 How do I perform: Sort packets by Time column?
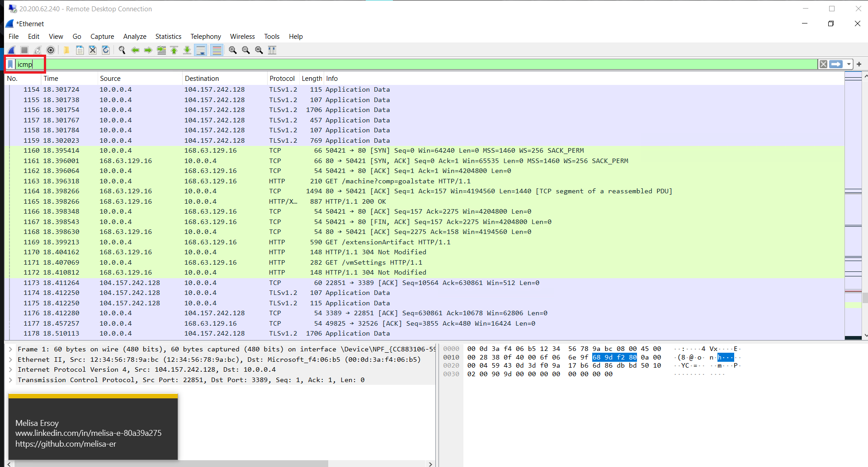(x=69, y=79)
